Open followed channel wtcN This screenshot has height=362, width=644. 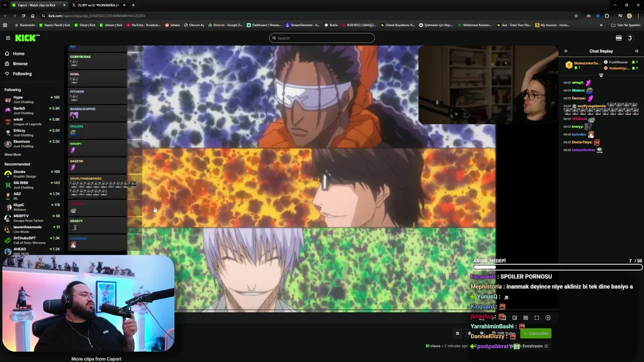click(32, 122)
